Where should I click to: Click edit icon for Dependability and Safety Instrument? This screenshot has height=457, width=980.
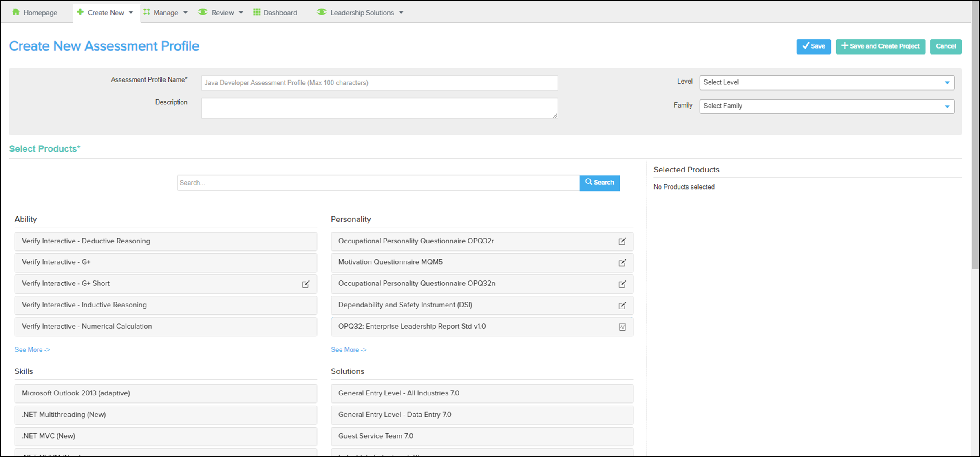click(622, 305)
